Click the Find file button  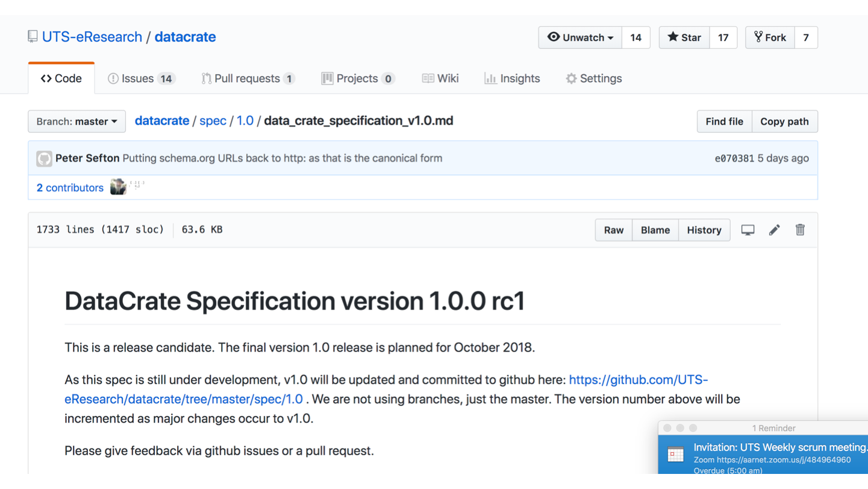[724, 121]
